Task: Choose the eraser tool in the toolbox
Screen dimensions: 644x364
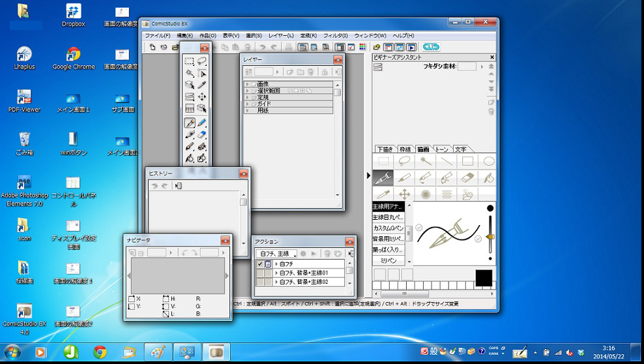Action: click(202, 134)
